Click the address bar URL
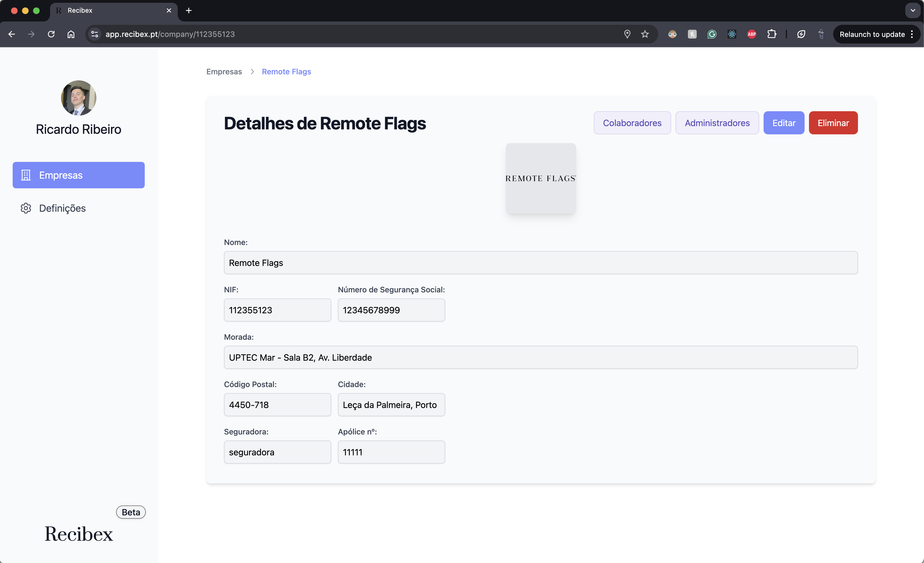 click(x=170, y=34)
